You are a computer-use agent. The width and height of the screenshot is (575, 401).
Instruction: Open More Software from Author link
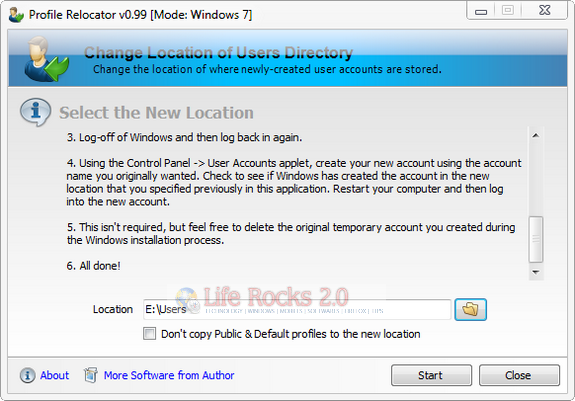pos(169,375)
